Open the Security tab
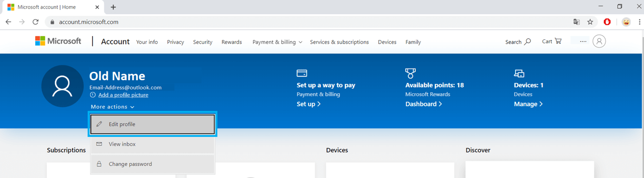Image resolution: width=644 pixels, height=178 pixels. 203,42
